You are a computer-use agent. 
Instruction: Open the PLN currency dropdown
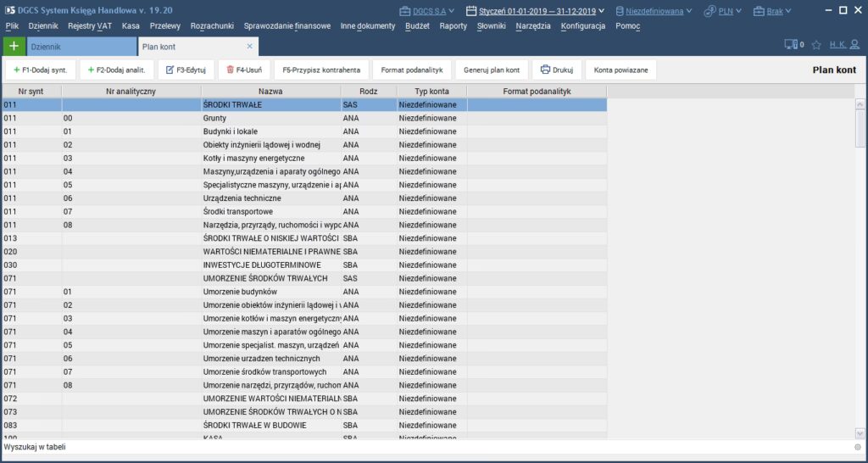coord(725,11)
